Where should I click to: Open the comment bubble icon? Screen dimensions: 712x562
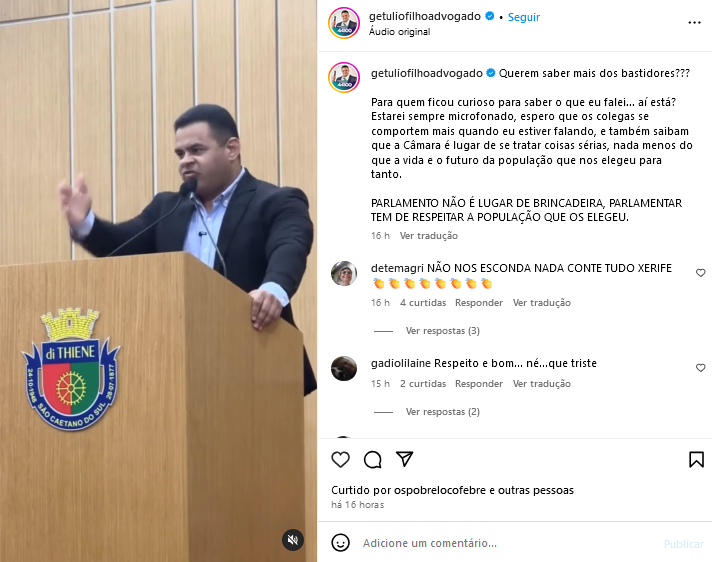(372, 459)
